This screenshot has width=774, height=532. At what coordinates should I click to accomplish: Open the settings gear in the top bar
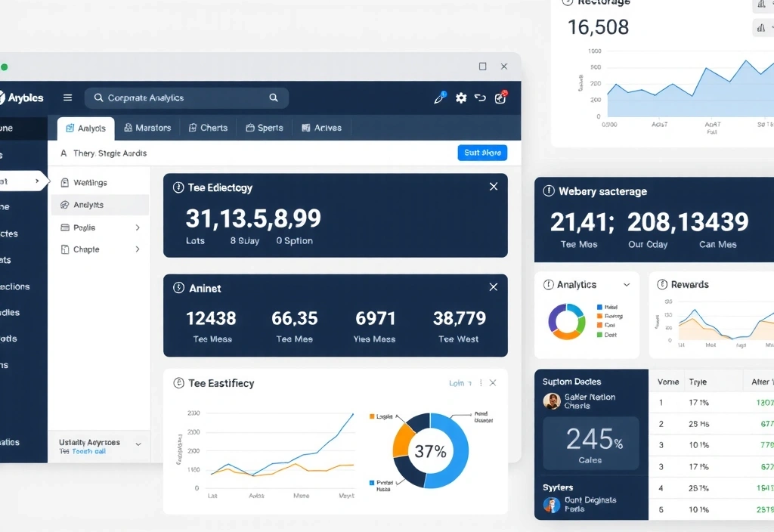click(461, 97)
